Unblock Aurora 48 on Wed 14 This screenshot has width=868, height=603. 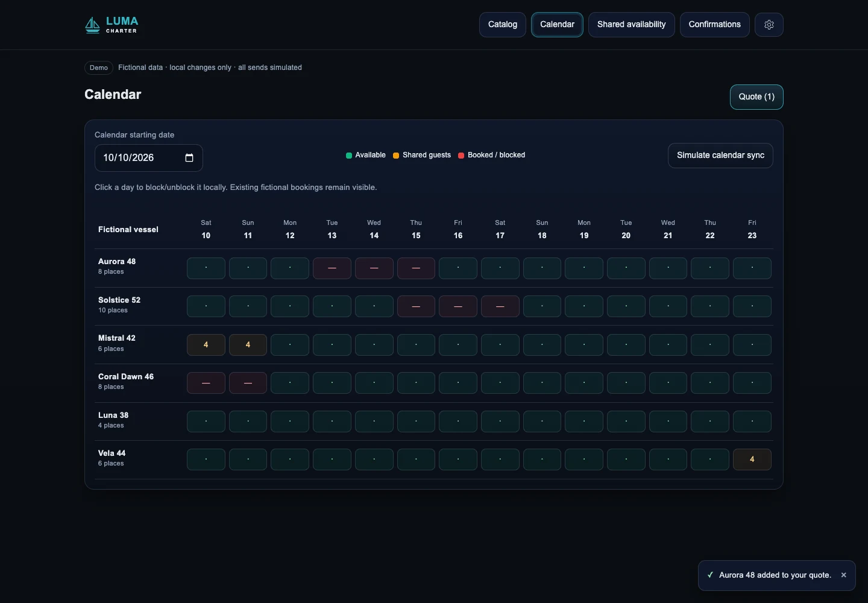pos(374,268)
